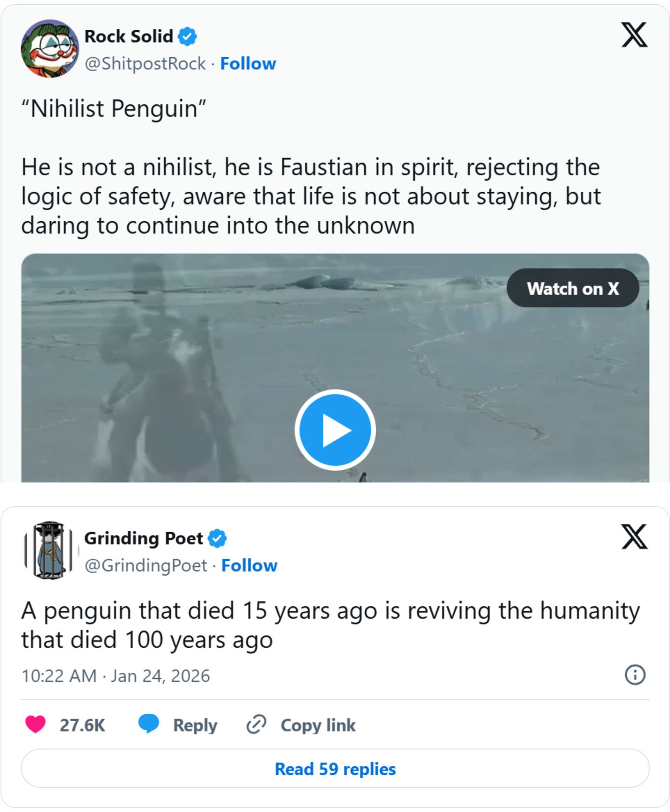The image size is (670, 812).
Task: Click Rock Solid's blue verified badge
Action: (x=187, y=37)
